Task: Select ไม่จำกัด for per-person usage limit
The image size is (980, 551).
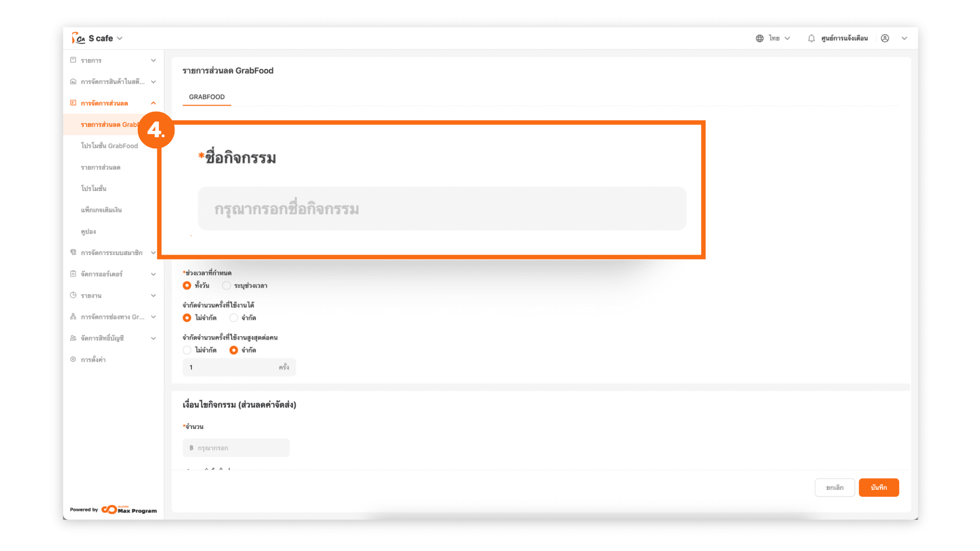Action: point(187,350)
